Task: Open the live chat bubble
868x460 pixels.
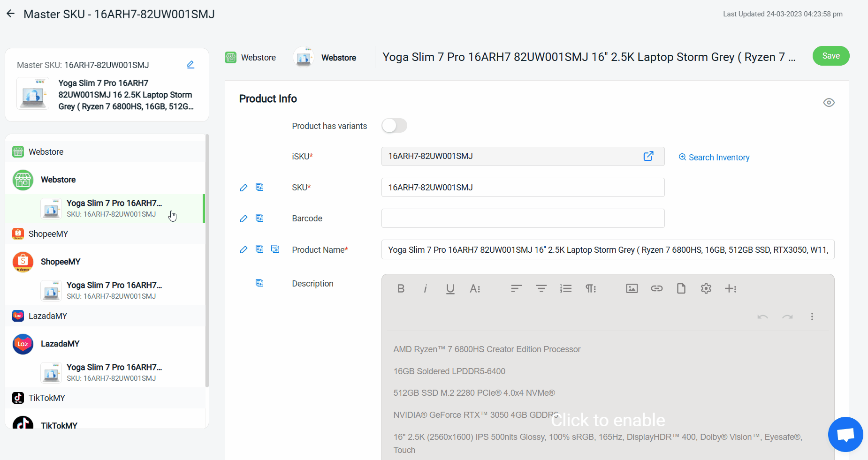Action: click(x=845, y=434)
